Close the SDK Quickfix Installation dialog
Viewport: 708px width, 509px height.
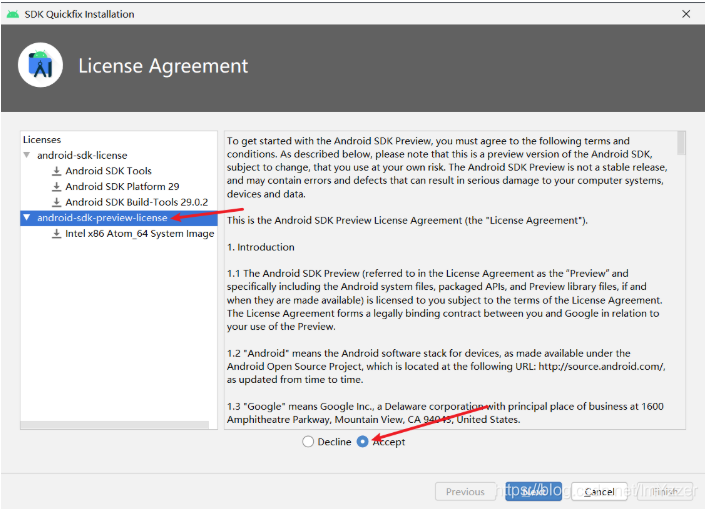click(x=686, y=14)
